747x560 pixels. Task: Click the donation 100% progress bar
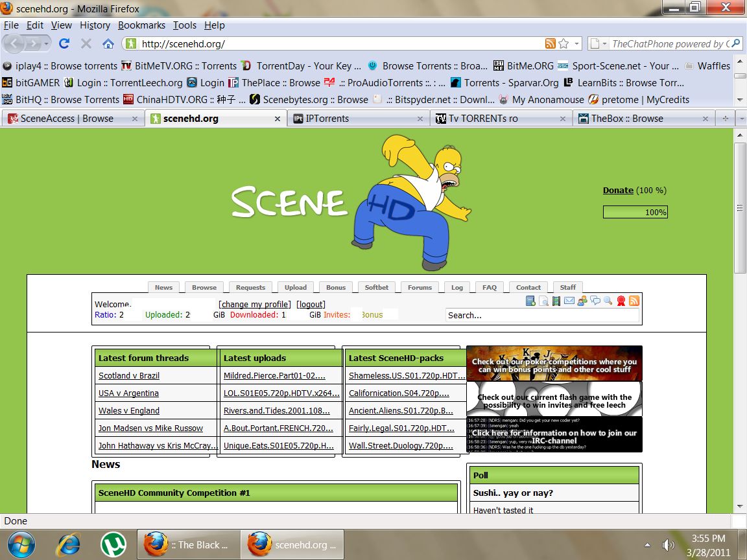635,212
